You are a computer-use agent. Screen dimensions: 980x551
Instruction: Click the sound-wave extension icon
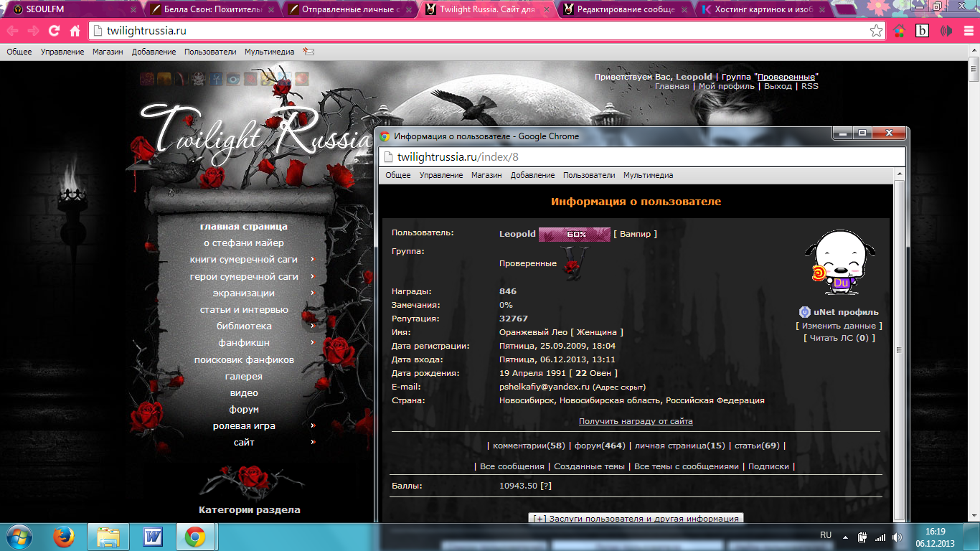tap(946, 31)
